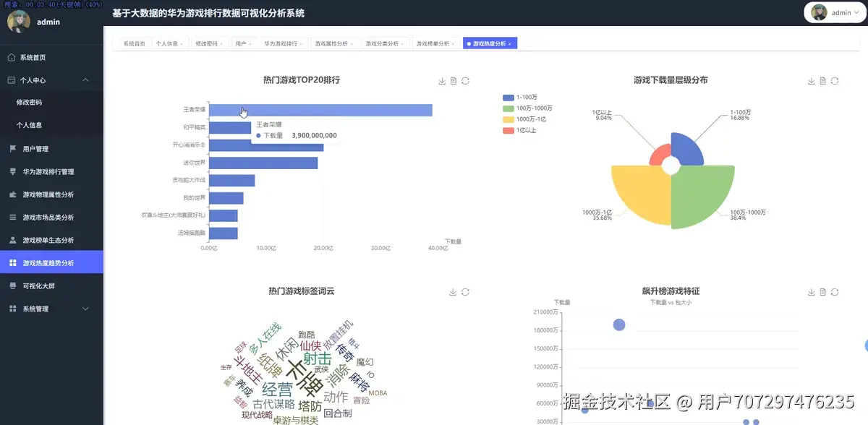Click the person icon beside 游戏榜单生态分析
Viewport: 868px width, 425px height.
[x=12, y=240]
